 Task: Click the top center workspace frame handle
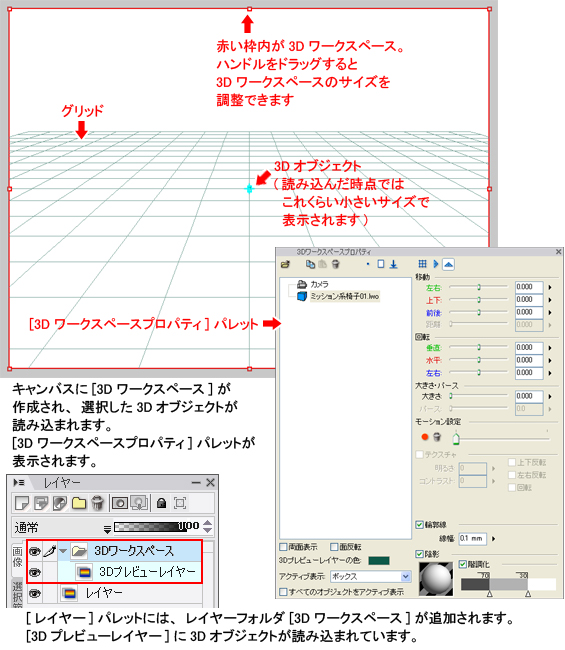coord(249,9)
